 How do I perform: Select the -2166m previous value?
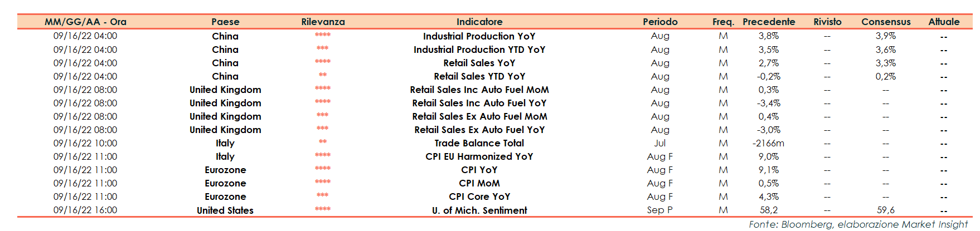coord(768,143)
